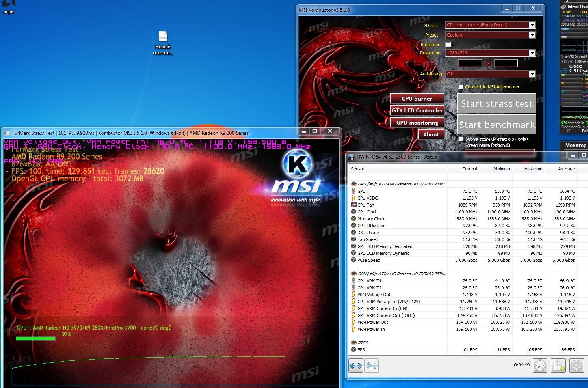Open the About button in Kombustor
This screenshot has width=588, height=388.
tap(431, 134)
